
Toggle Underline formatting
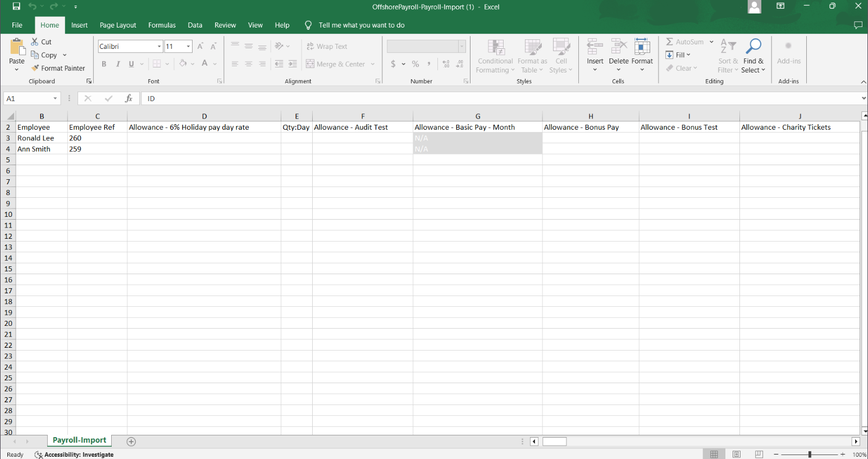pos(131,64)
